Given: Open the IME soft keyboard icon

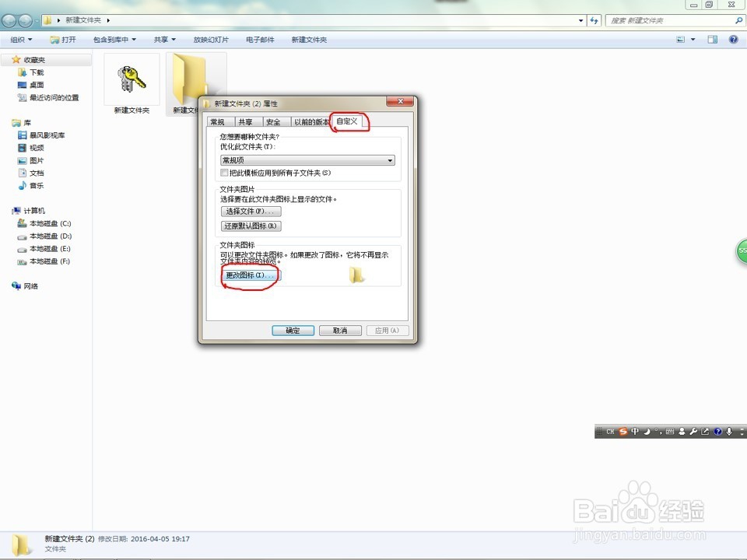Looking at the screenshot, I should tap(670, 432).
